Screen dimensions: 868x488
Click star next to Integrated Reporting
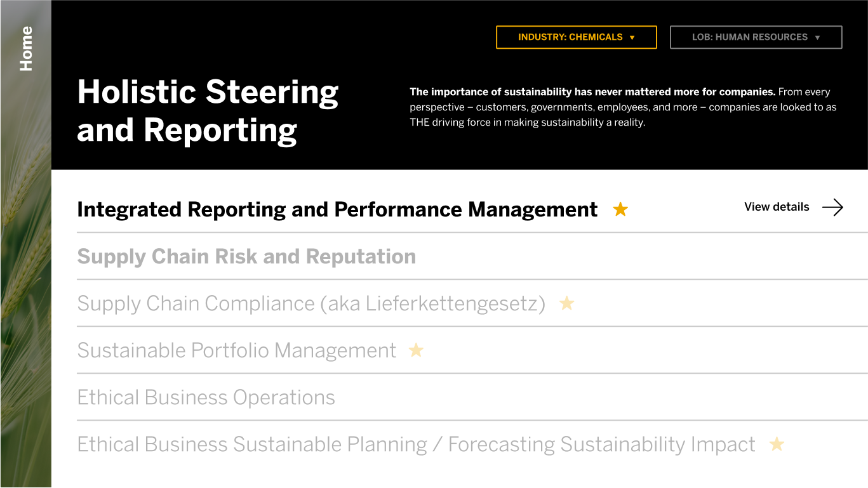[x=620, y=209]
